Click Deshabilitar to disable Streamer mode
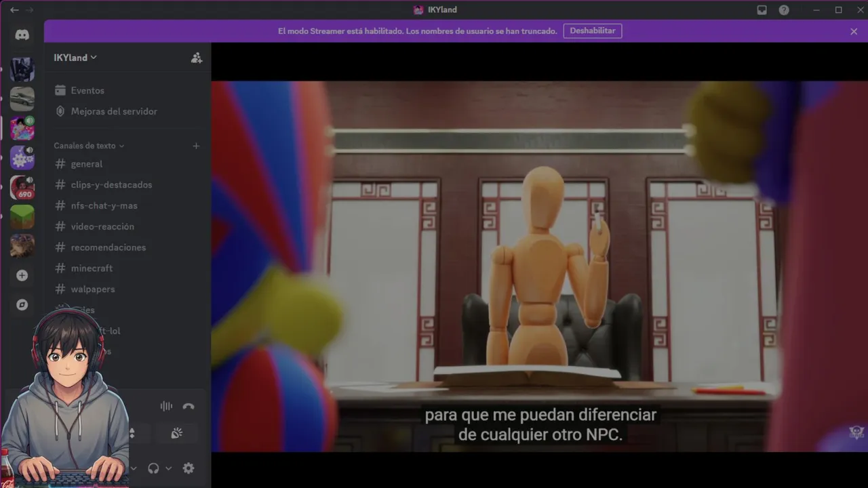 click(593, 31)
